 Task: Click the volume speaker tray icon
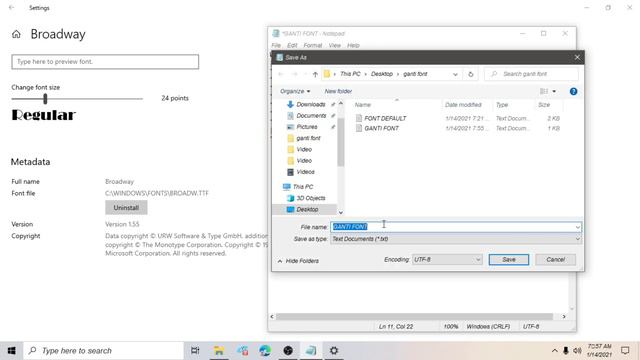[577, 351]
